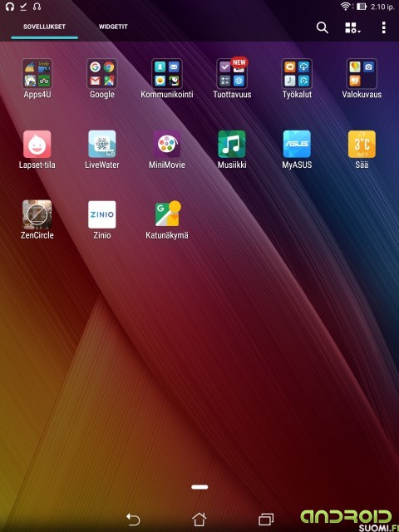Open the grid layout settings dropdown
Viewport: 399px width, 532px height.
(352, 27)
